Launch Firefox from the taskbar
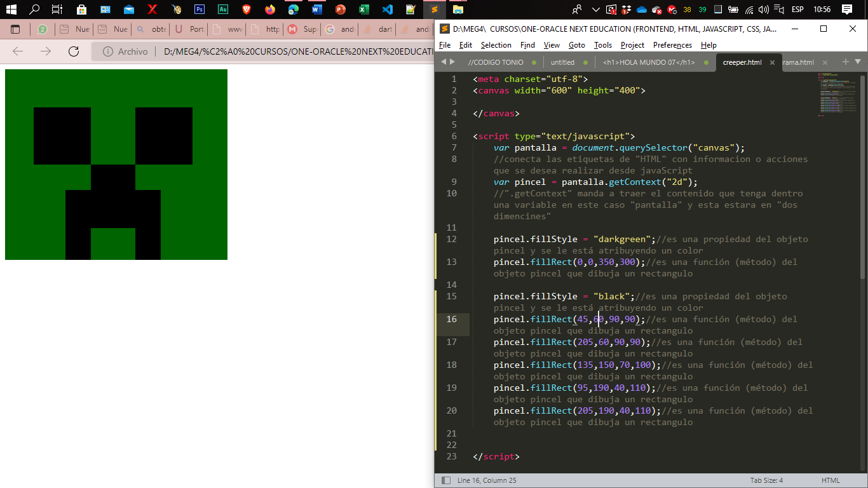 tap(270, 10)
